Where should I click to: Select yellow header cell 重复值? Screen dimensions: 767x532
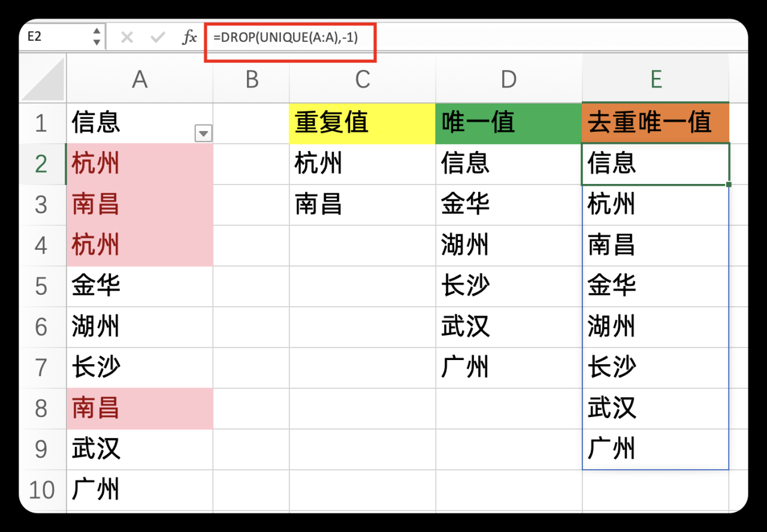click(x=363, y=123)
